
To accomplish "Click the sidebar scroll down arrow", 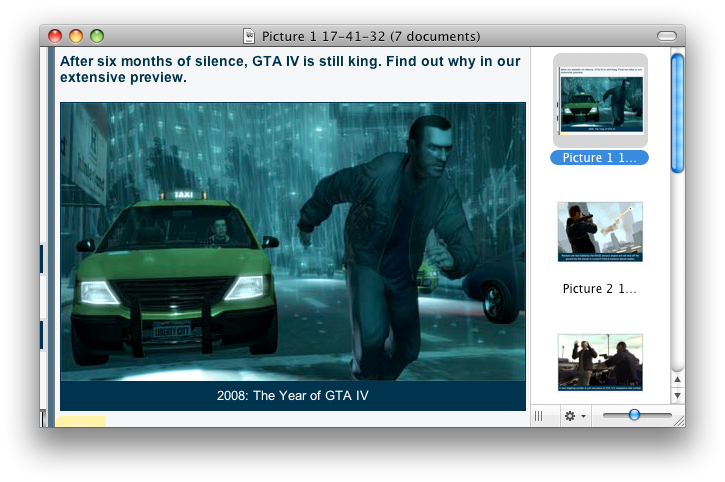I will (677, 395).
